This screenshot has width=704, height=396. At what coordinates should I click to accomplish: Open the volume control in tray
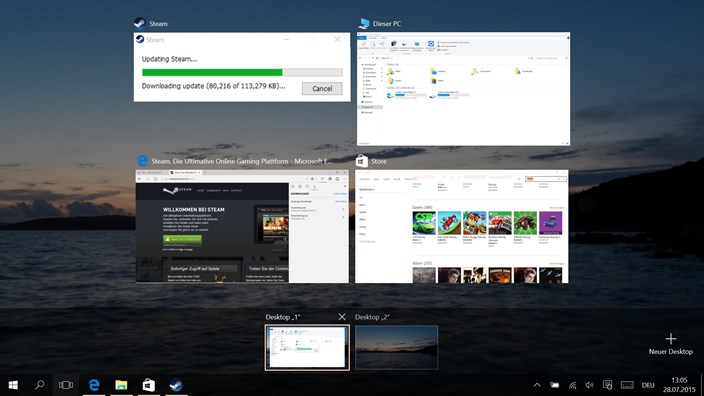point(590,385)
